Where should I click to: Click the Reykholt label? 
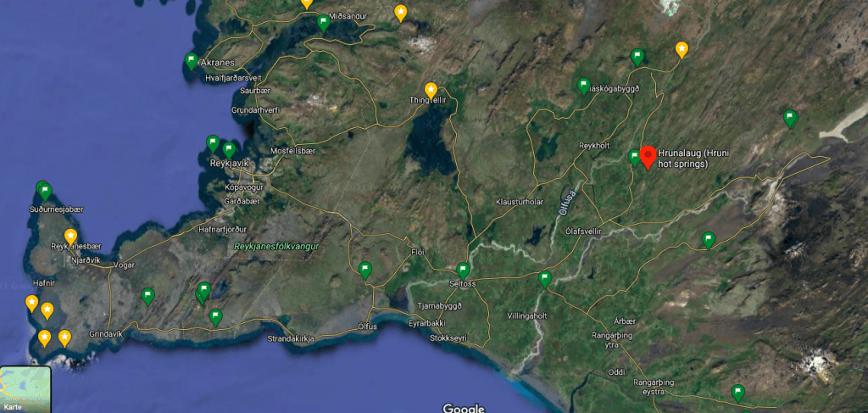[x=594, y=146]
